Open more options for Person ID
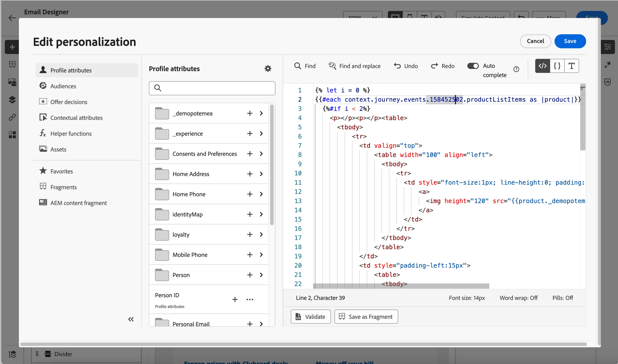This screenshot has width=618, height=364. [x=250, y=299]
